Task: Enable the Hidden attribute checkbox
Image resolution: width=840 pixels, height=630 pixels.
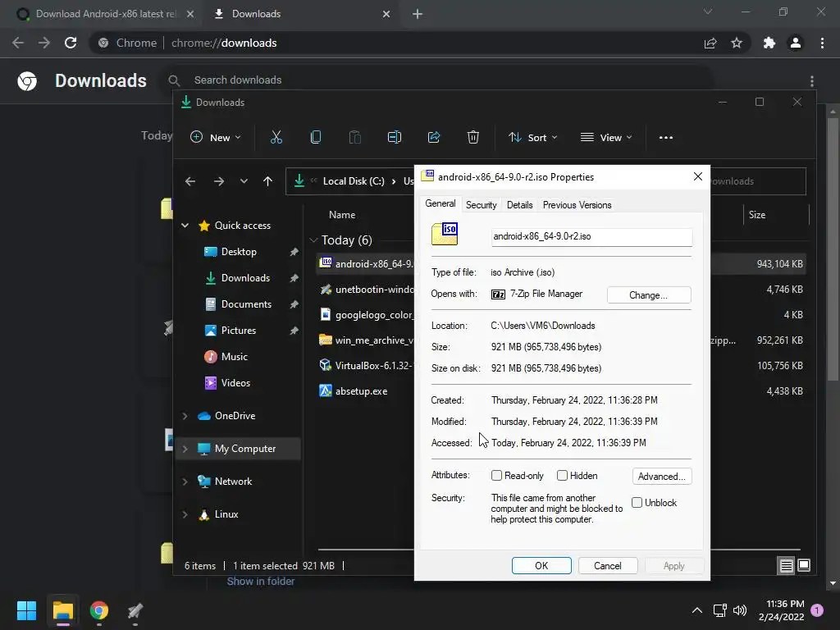Action: (x=562, y=475)
